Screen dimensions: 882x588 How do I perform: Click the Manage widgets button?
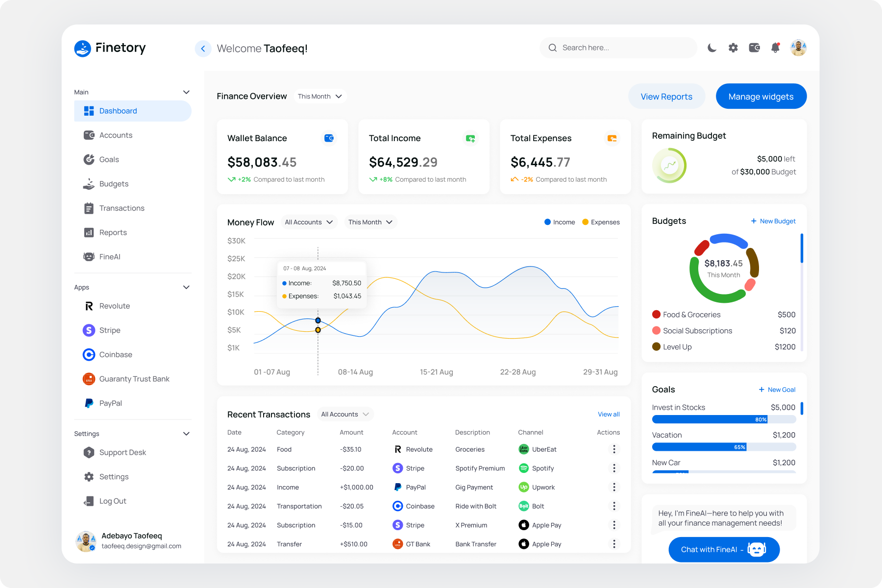[x=760, y=97]
